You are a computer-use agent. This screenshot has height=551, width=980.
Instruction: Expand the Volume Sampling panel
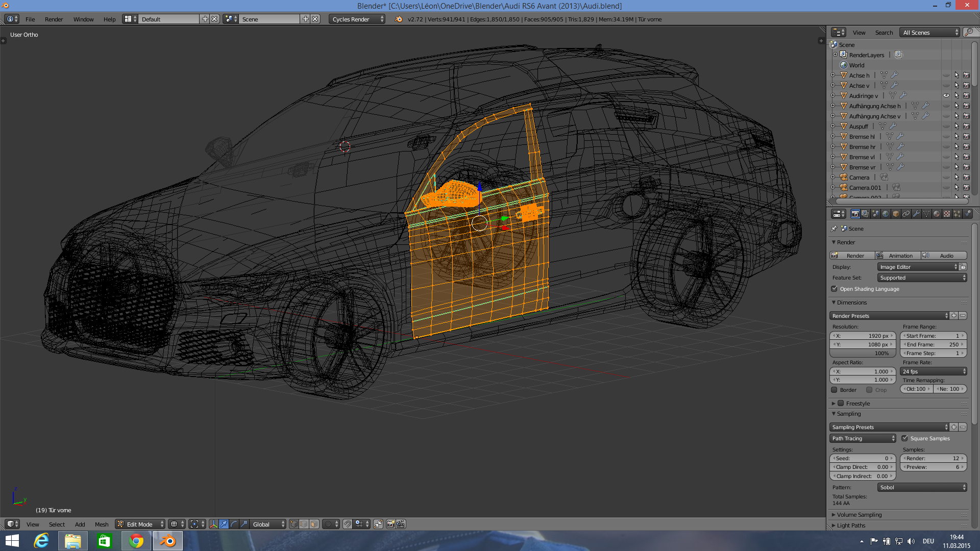tap(859, 515)
